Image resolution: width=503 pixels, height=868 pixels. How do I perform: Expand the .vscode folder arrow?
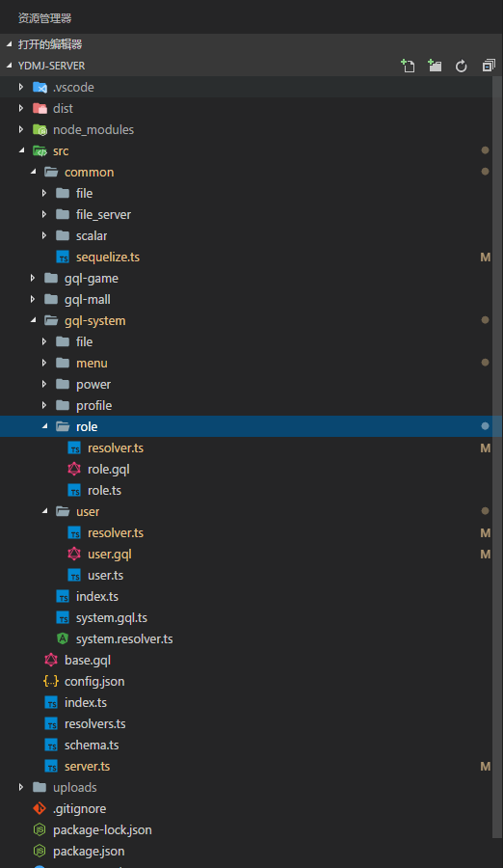pyautogui.click(x=21, y=87)
